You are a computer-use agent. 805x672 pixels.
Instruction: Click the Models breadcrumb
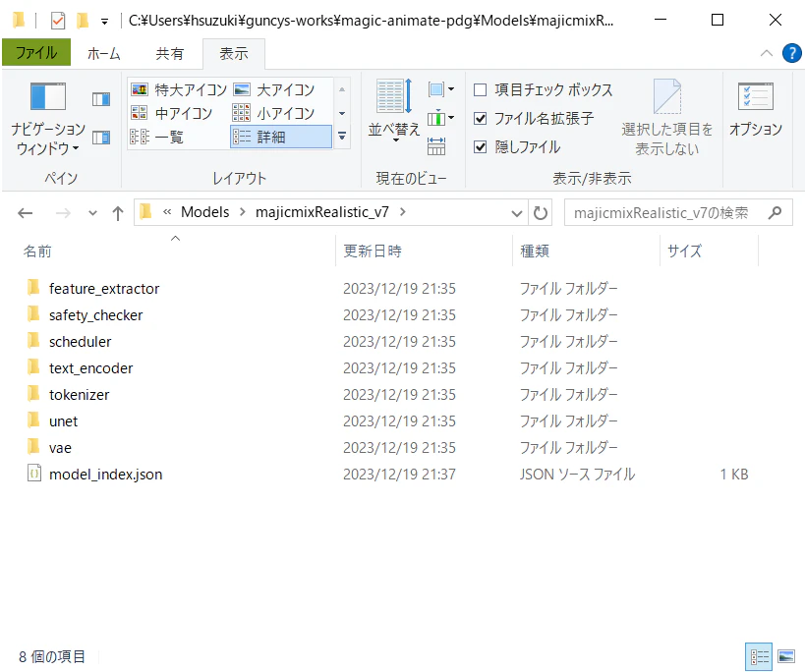(204, 212)
